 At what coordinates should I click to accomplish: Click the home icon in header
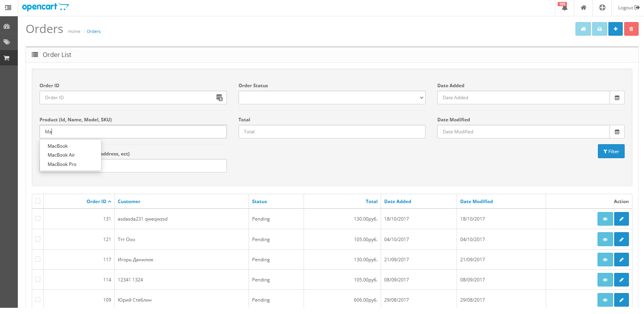point(583,8)
